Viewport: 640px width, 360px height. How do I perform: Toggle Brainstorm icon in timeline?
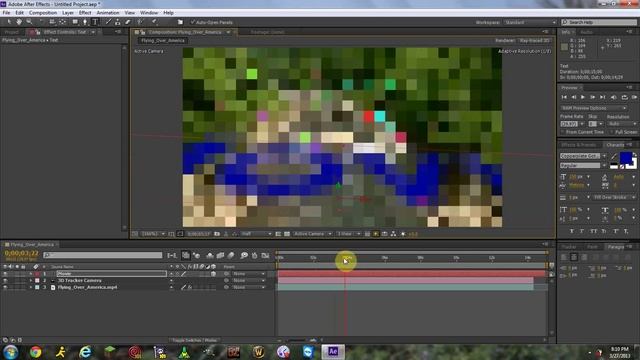coord(244,256)
